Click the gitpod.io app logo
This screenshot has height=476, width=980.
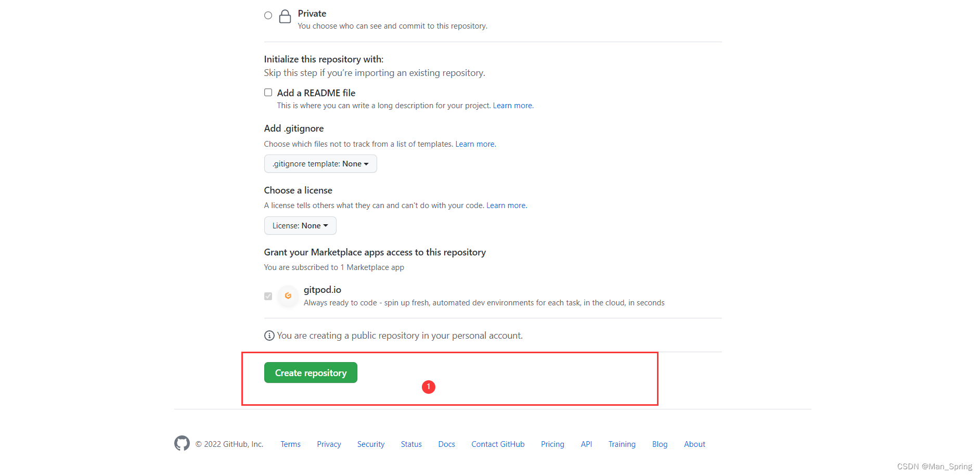(288, 295)
